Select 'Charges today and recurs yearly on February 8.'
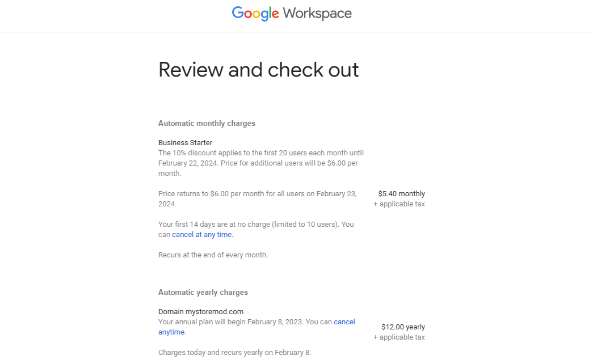593x364 pixels. [x=234, y=352]
